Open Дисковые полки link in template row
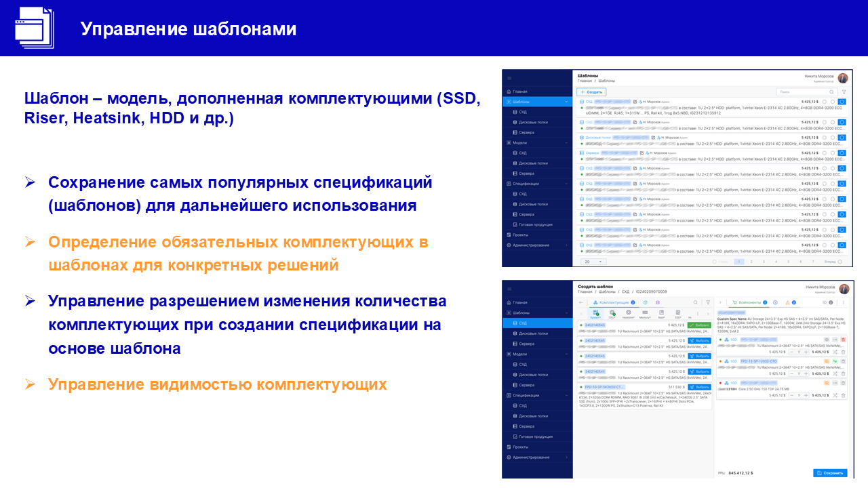This screenshot has width=868, height=488. [598, 138]
